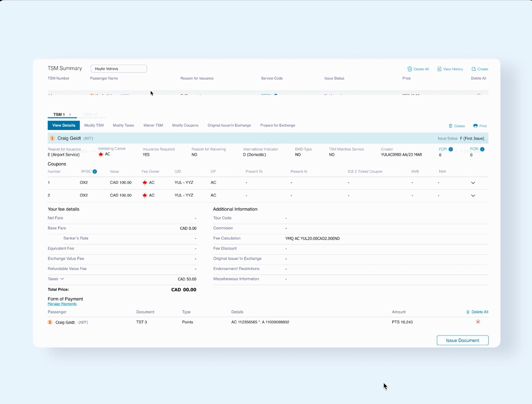This screenshot has width=532, height=404.
Task: Open View History in summary header
Action: coord(450,69)
